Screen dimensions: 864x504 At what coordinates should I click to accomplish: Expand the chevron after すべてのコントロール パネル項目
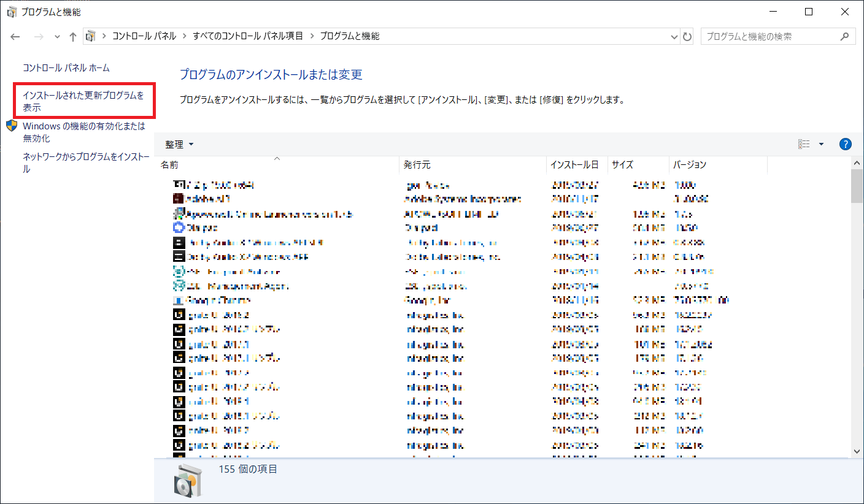312,36
